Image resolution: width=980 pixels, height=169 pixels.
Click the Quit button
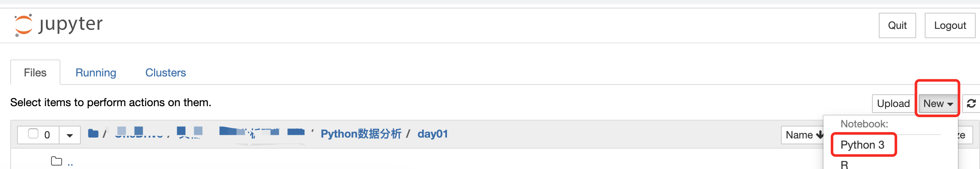point(897,25)
